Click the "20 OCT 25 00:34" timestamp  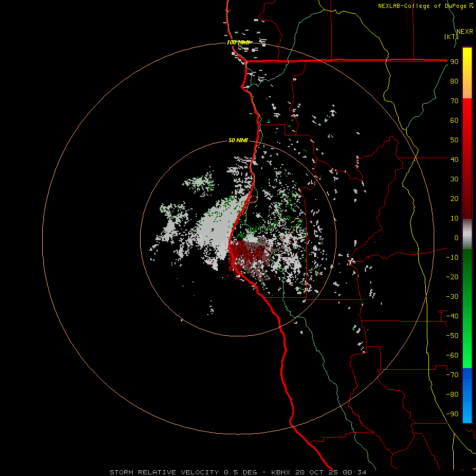(x=331, y=472)
